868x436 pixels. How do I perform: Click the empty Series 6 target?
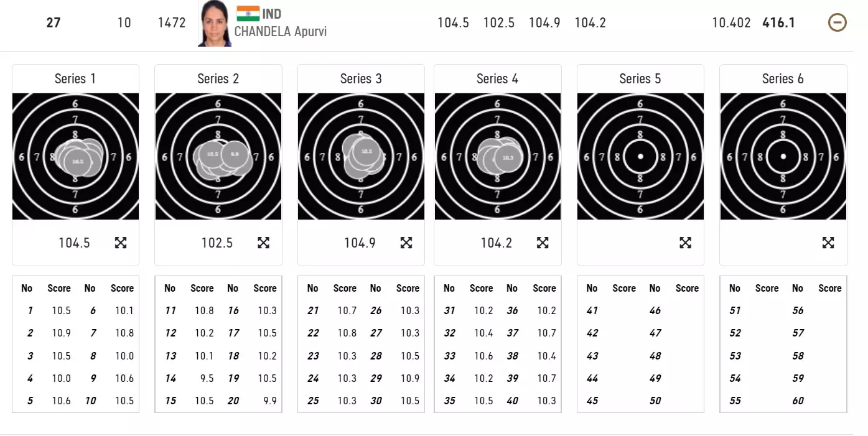[783, 157]
